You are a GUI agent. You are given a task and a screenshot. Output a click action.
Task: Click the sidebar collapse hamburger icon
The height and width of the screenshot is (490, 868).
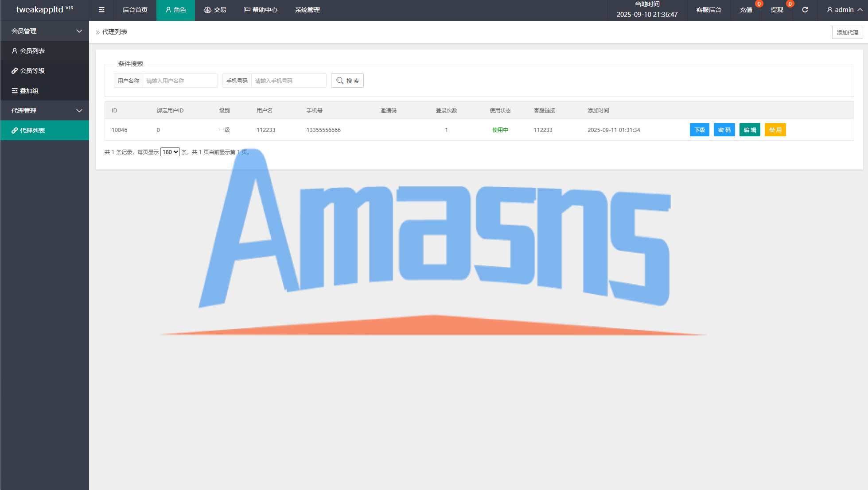point(101,10)
